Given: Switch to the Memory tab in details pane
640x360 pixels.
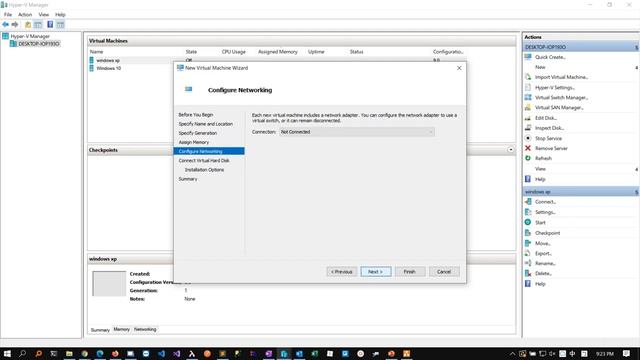Looking at the screenshot, I should click(x=121, y=329).
